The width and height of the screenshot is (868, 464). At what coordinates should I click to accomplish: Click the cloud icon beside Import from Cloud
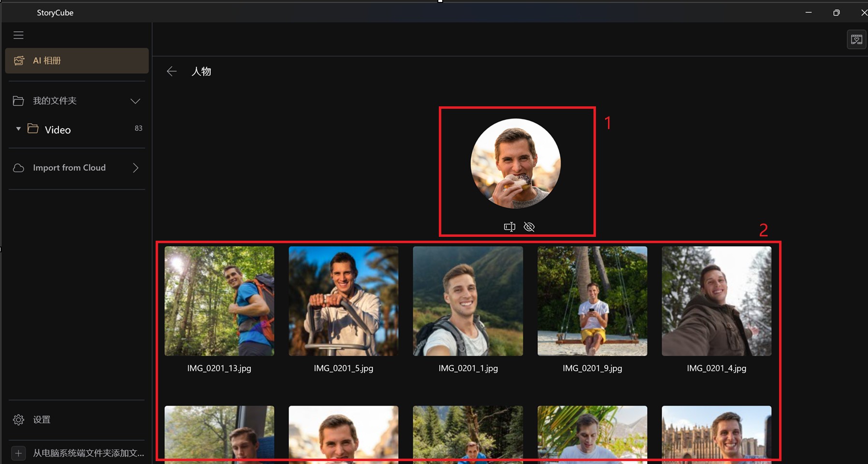(x=18, y=168)
